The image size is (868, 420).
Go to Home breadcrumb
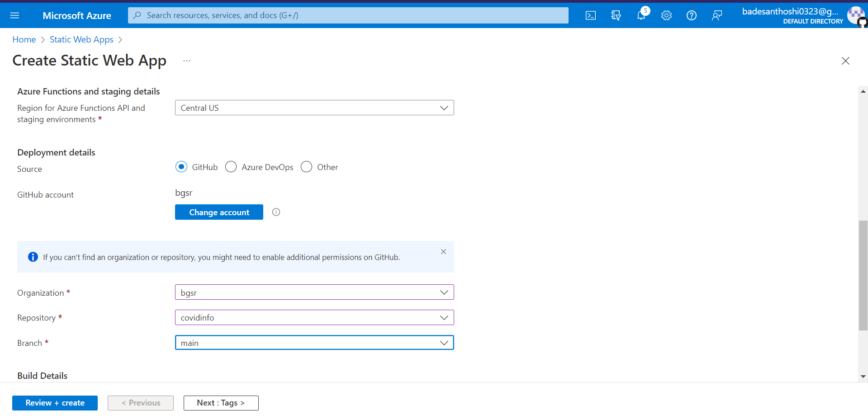pyautogui.click(x=24, y=39)
